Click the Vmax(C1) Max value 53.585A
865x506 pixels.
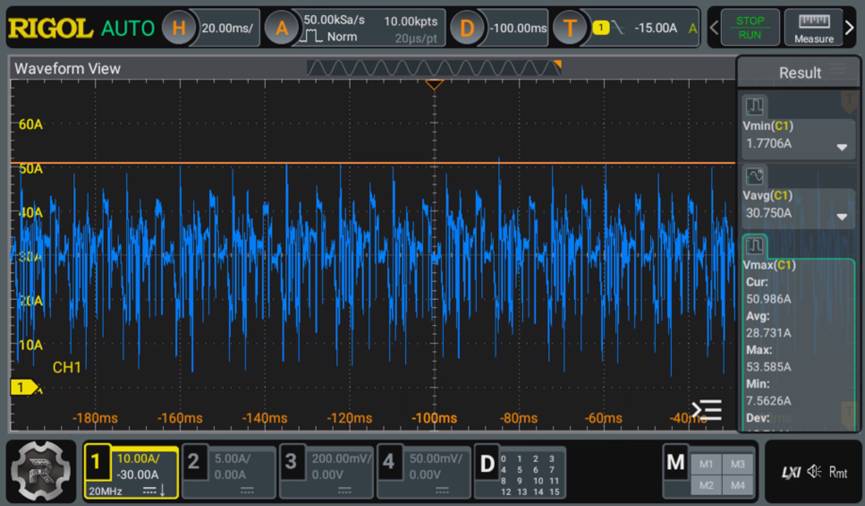pyautogui.click(x=768, y=367)
